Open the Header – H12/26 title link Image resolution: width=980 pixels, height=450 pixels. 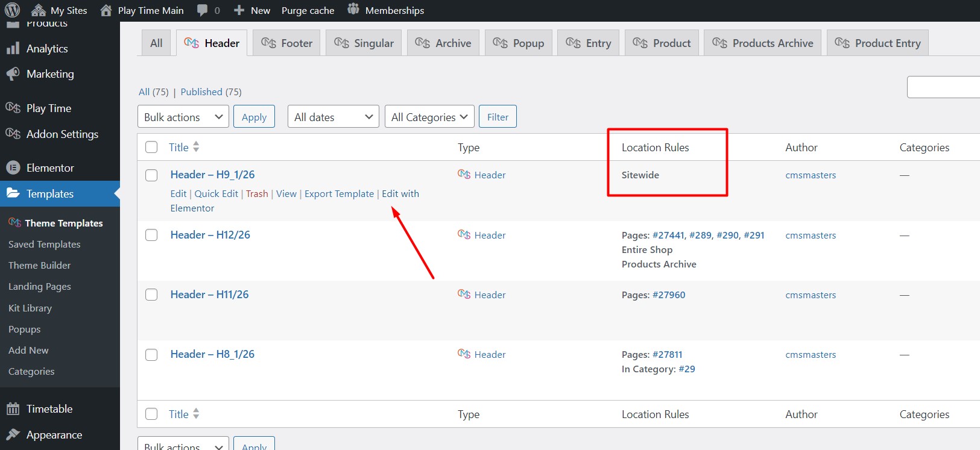210,234
